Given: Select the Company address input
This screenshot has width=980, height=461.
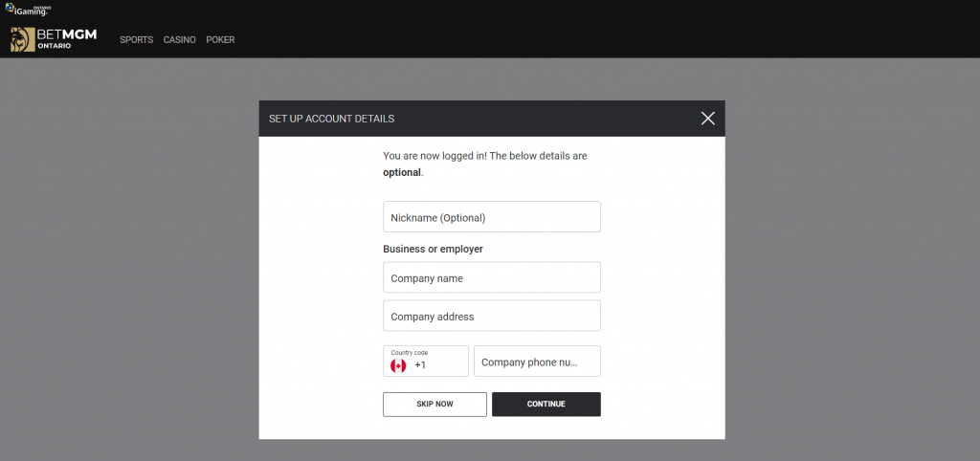Looking at the screenshot, I should (492, 316).
